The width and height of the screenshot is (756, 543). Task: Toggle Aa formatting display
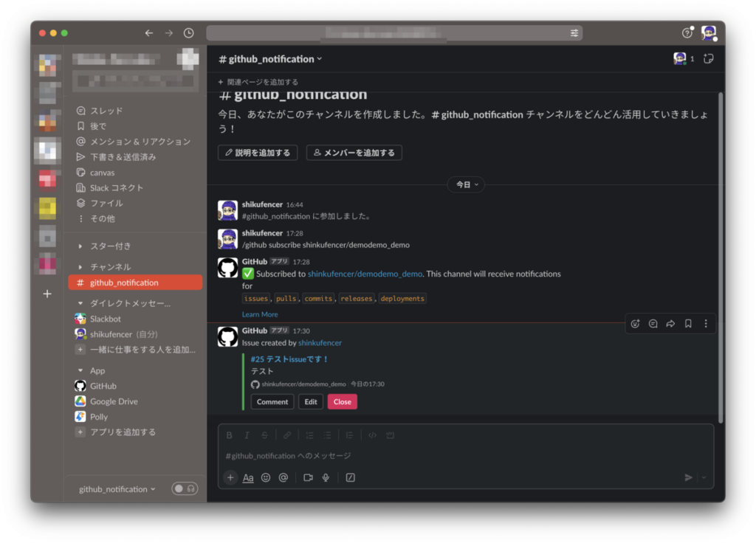[248, 477]
